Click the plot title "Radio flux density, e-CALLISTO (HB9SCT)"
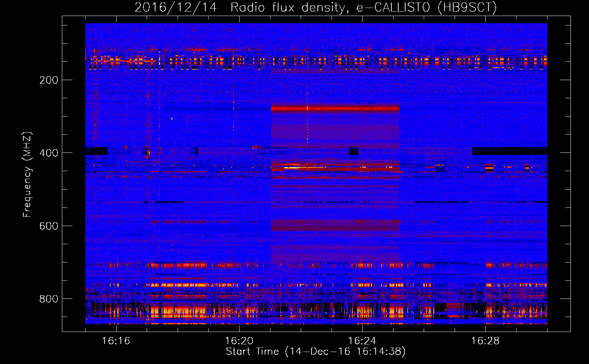This screenshot has width=589, height=364. pos(364,7)
